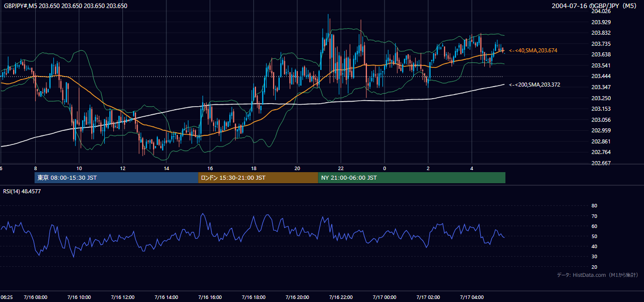Click the 7/16 18:00 date label
The height and width of the screenshot is (302, 644).
[x=253, y=297]
